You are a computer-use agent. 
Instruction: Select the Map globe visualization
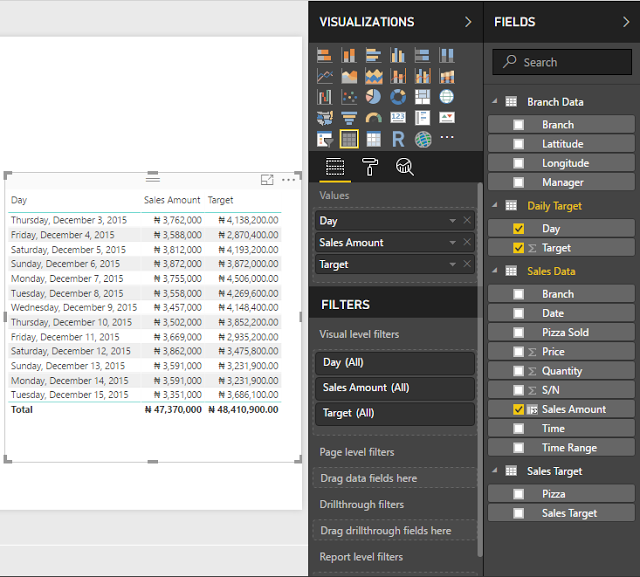click(447, 97)
